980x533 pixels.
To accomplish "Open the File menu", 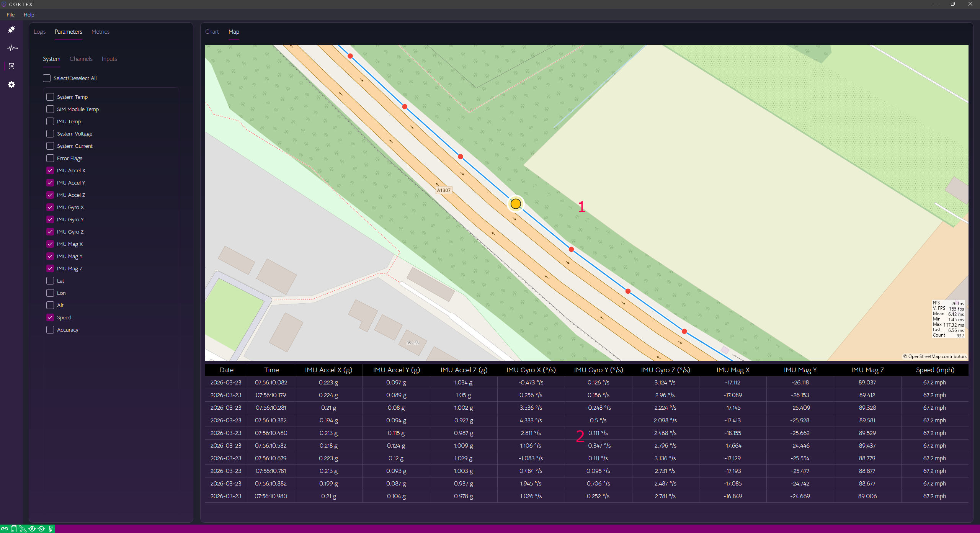I will (x=10, y=15).
